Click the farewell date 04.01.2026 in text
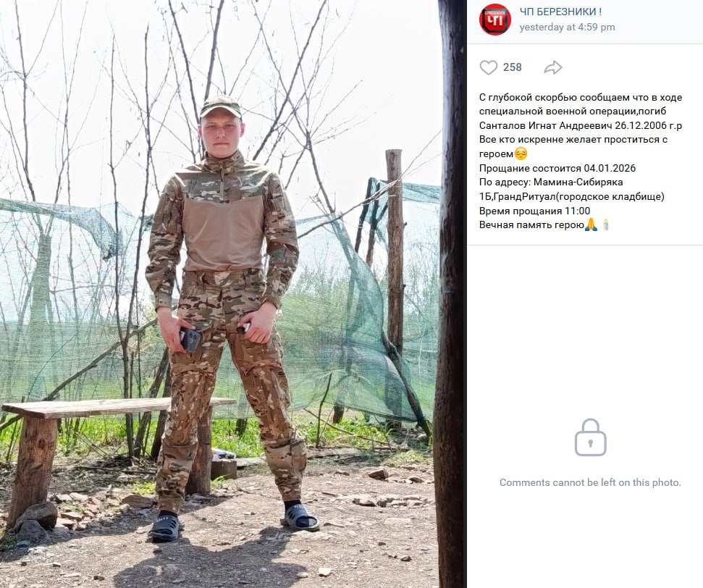The image size is (703, 588). click(x=610, y=168)
